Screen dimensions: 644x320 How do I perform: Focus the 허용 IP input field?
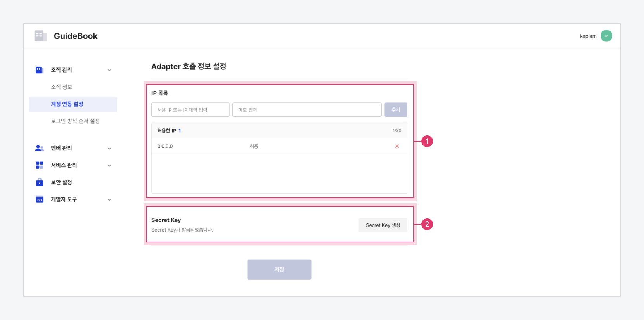click(190, 110)
